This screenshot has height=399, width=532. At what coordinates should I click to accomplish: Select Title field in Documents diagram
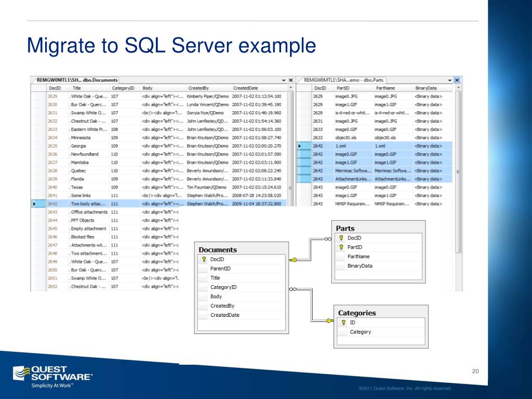click(242, 278)
